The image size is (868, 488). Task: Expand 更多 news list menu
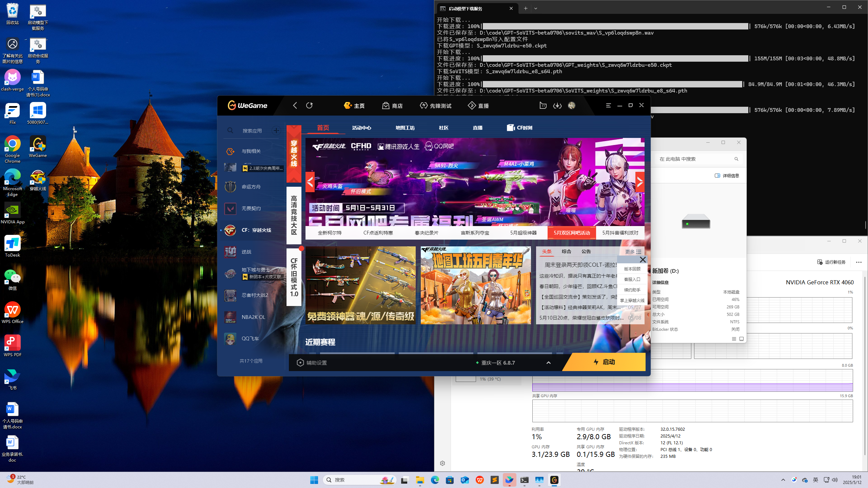pyautogui.click(x=633, y=251)
